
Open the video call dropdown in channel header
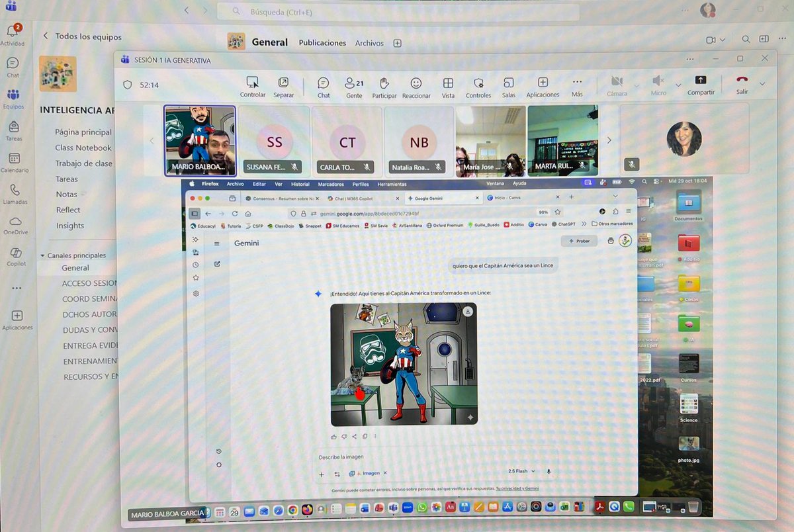tap(722, 40)
